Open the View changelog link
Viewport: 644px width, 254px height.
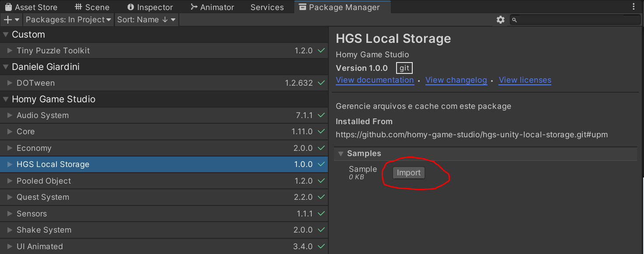456,80
